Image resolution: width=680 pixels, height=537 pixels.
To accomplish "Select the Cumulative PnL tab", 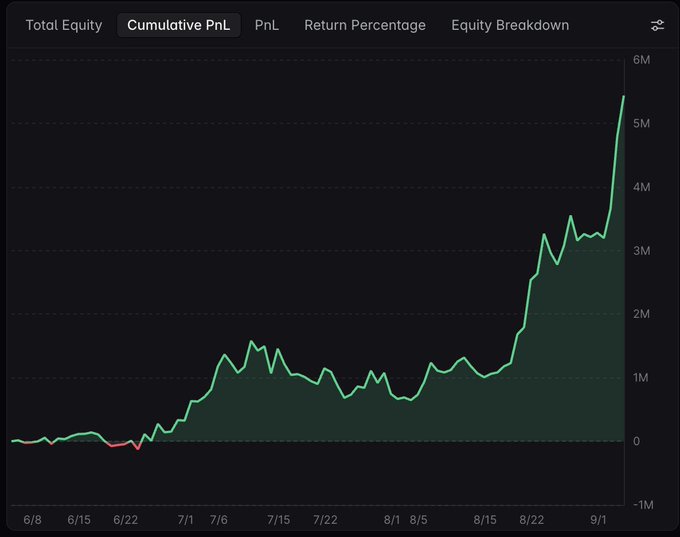I will click(x=179, y=25).
